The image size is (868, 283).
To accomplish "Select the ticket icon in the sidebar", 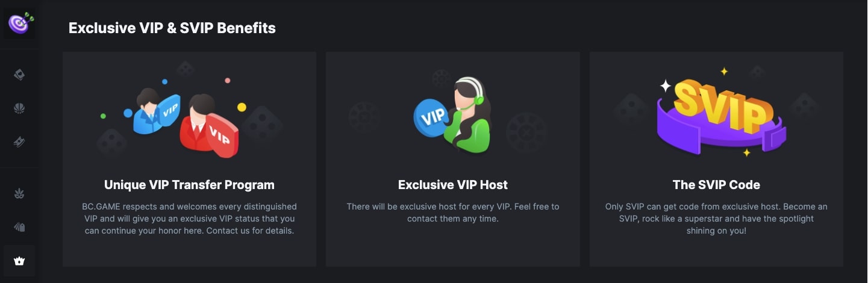I will coord(19,142).
